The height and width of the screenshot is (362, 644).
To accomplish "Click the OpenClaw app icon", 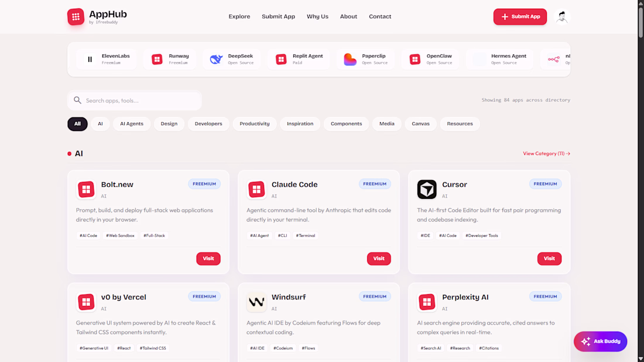I will click(415, 59).
